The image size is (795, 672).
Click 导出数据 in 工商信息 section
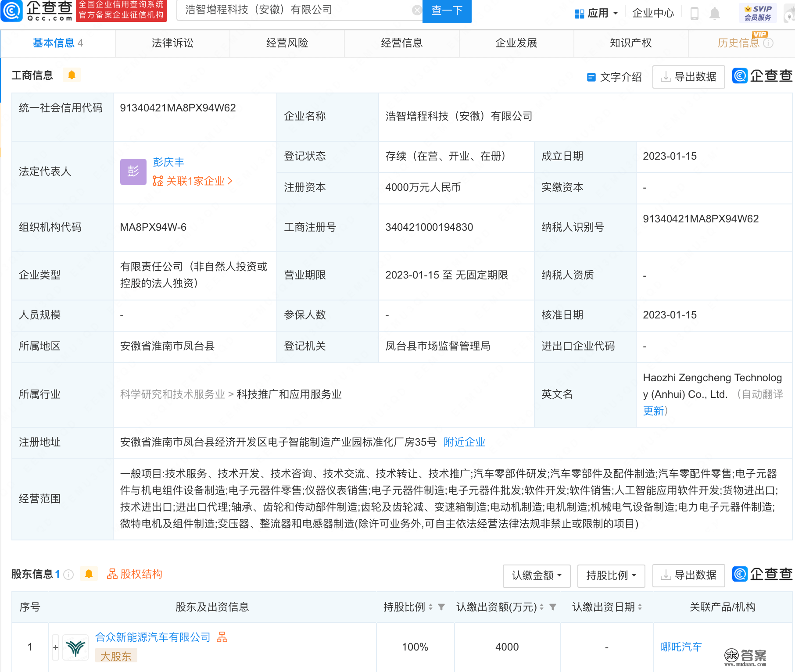tap(688, 77)
